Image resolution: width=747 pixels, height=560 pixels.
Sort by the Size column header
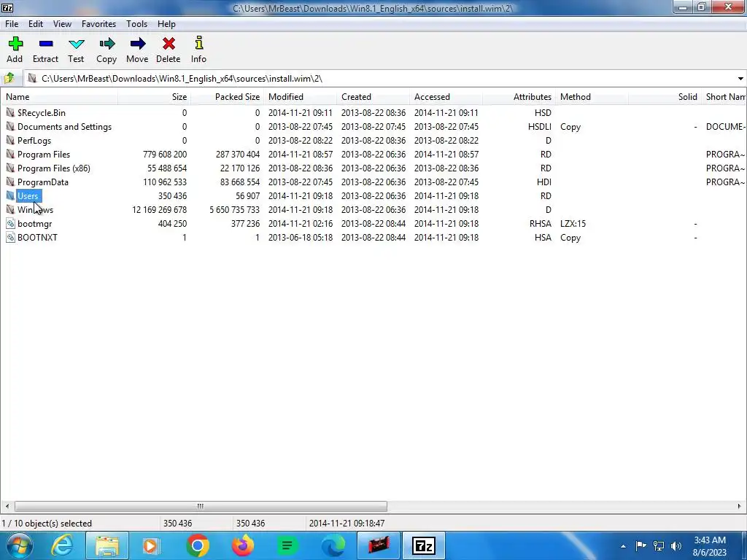click(x=155, y=97)
